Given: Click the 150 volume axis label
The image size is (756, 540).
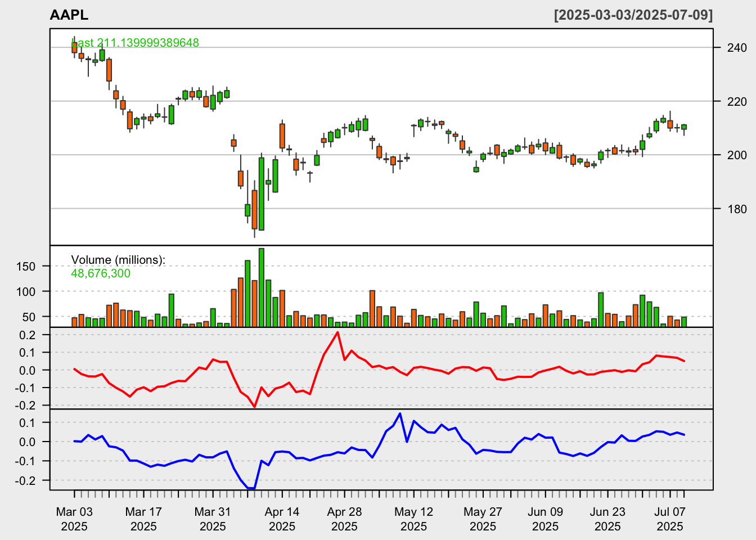Looking at the screenshot, I should click(x=26, y=267).
